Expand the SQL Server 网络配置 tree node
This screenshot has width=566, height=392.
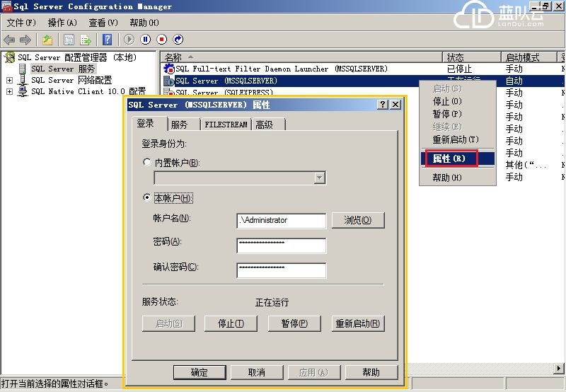tap(10, 80)
